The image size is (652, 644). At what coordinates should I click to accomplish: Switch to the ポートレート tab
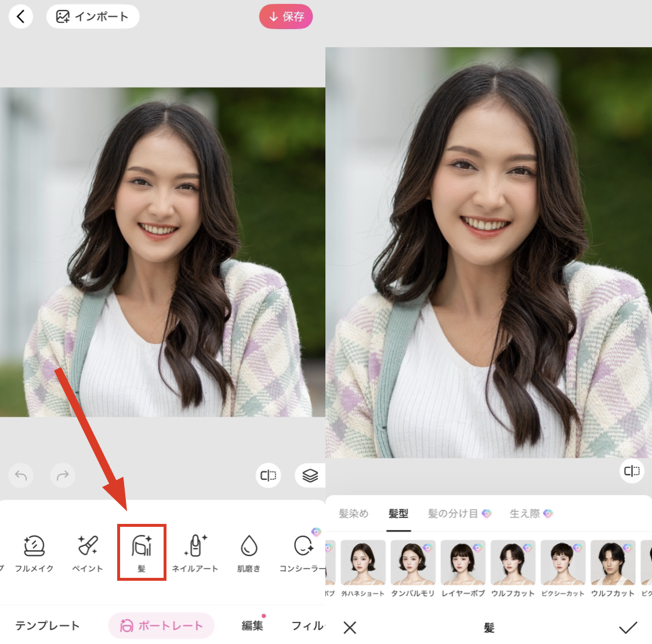click(161, 626)
